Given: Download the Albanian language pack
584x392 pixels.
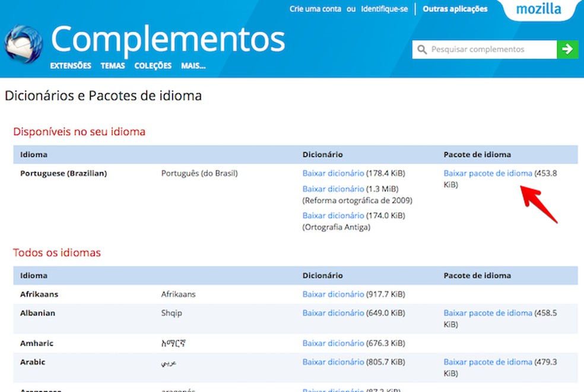Looking at the screenshot, I should (486, 313).
